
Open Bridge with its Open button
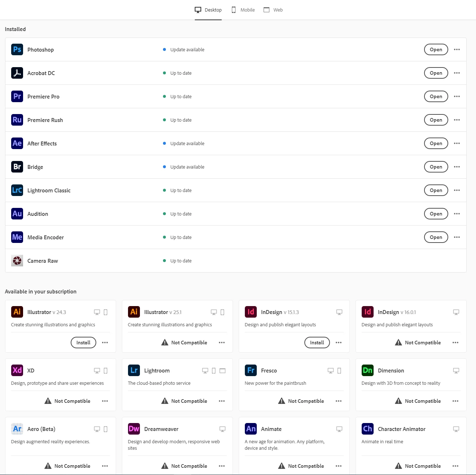pyautogui.click(x=436, y=167)
